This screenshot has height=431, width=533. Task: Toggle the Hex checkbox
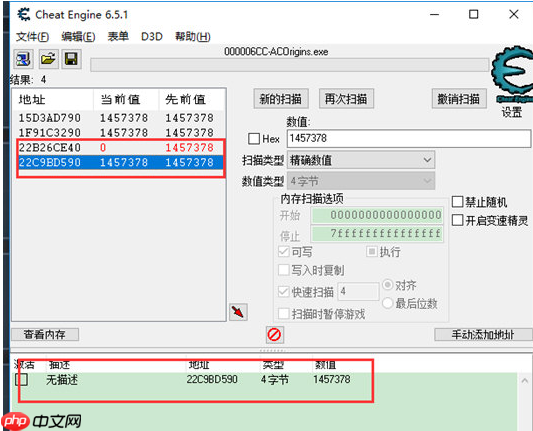pyautogui.click(x=254, y=139)
